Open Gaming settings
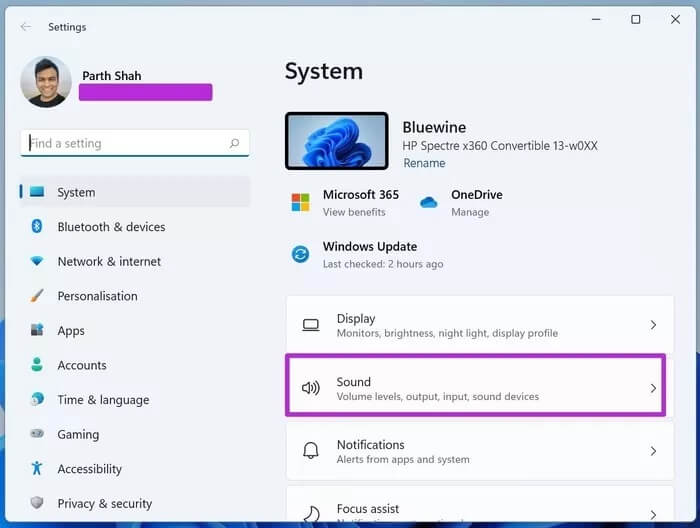The image size is (700, 528). point(135,434)
